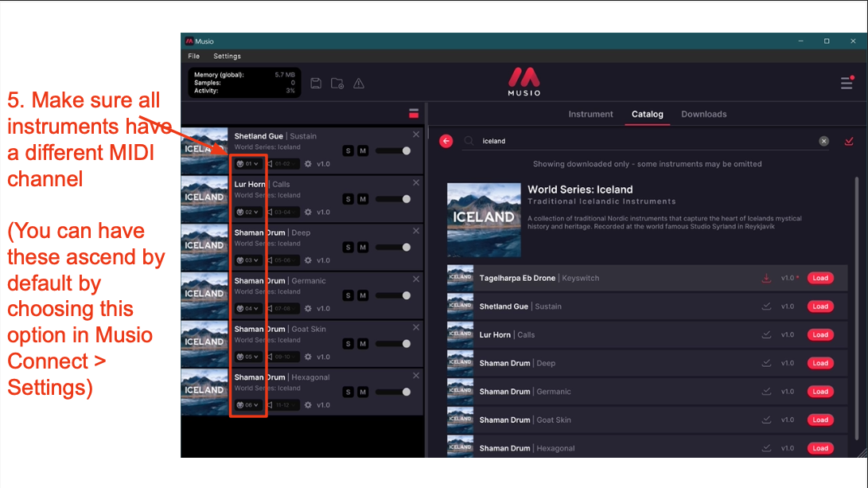868x488 pixels.
Task: Remove the loaded Lur Horn instrument
Action: click(416, 183)
